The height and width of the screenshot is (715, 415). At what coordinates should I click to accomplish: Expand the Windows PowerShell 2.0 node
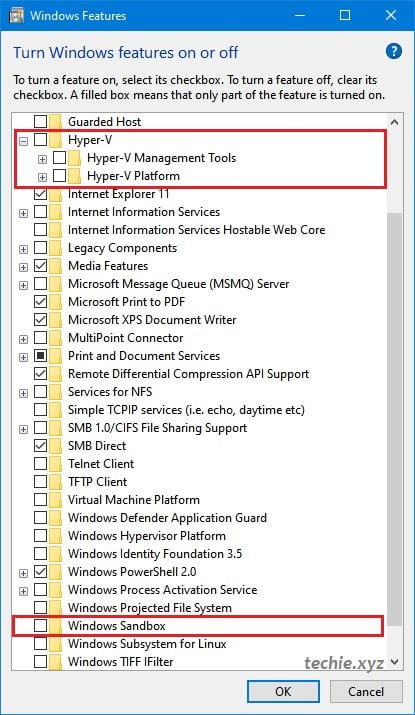pos(23,573)
